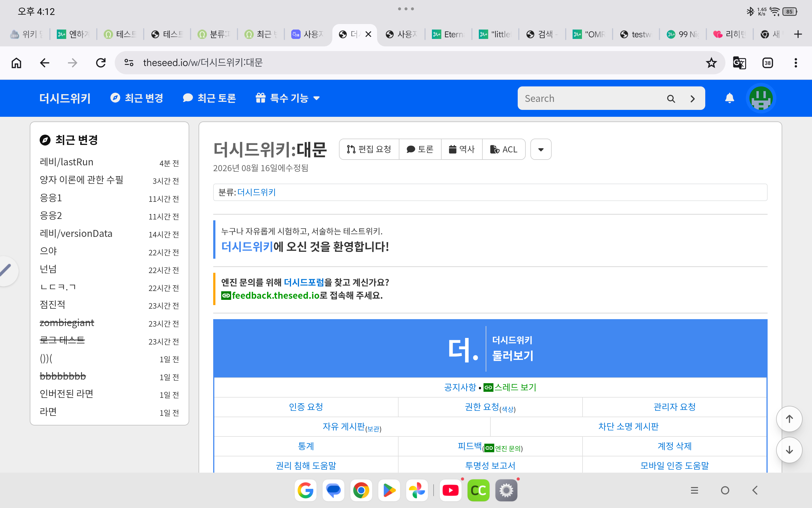This screenshot has height=508, width=812.
Task: Open the 더시드포럼 link
Action: (x=304, y=282)
